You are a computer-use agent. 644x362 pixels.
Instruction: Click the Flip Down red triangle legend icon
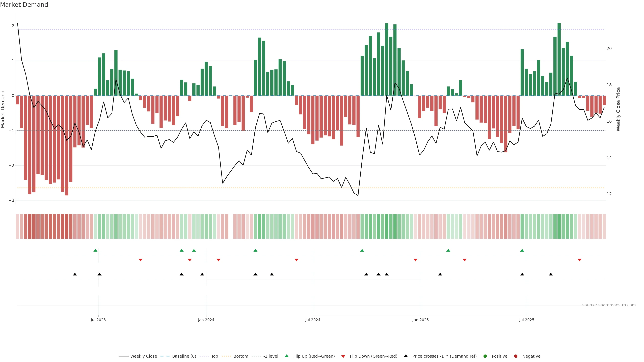point(343,356)
